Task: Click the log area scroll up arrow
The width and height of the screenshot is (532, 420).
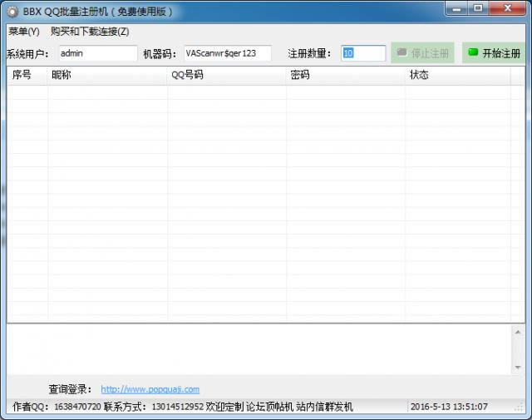Action: [x=518, y=332]
